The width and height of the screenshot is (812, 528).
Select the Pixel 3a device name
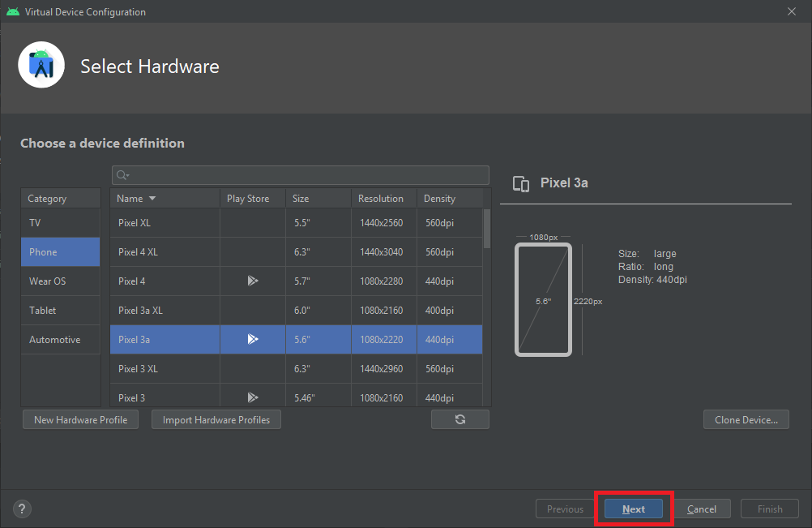coord(134,339)
